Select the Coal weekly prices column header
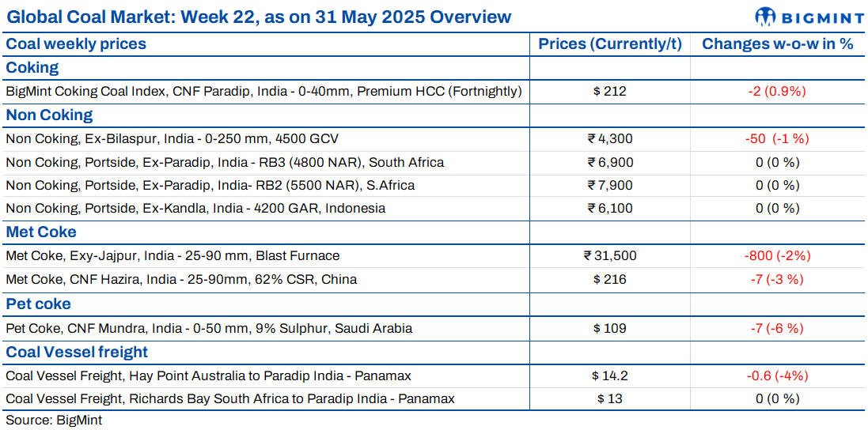The width and height of the screenshot is (868, 430). 76,44
